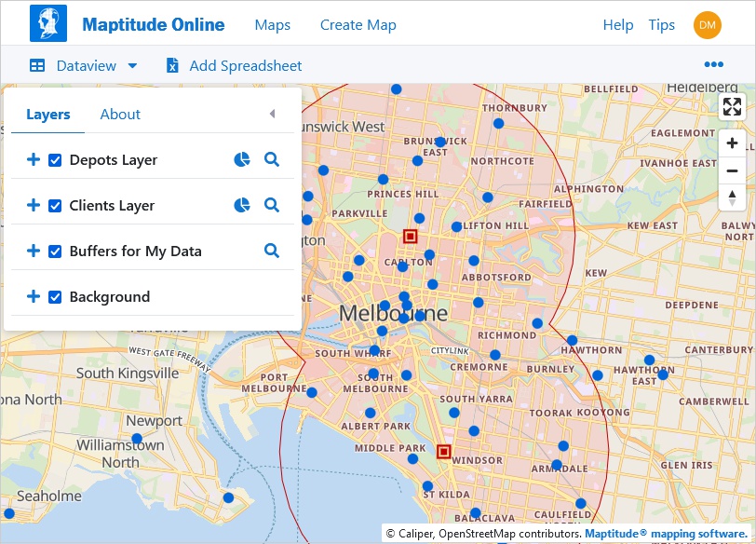This screenshot has height=544, width=756.
Task: Click the red depot marker near Carlton
Action: point(410,237)
